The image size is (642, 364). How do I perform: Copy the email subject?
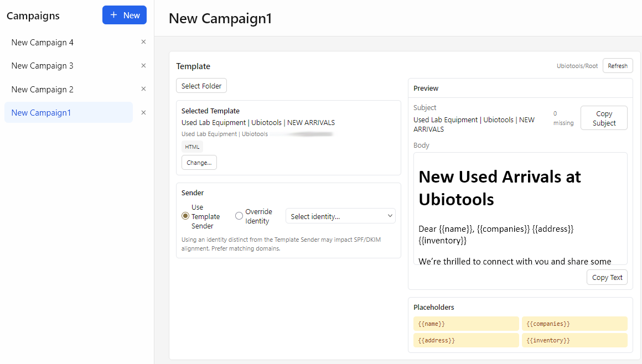604,118
